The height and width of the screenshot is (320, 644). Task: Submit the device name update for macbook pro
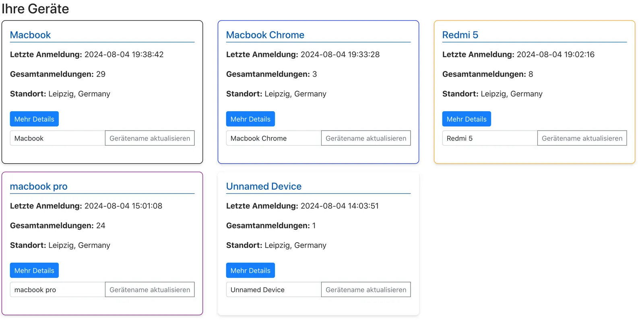pyautogui.click(x=150, y=290)
